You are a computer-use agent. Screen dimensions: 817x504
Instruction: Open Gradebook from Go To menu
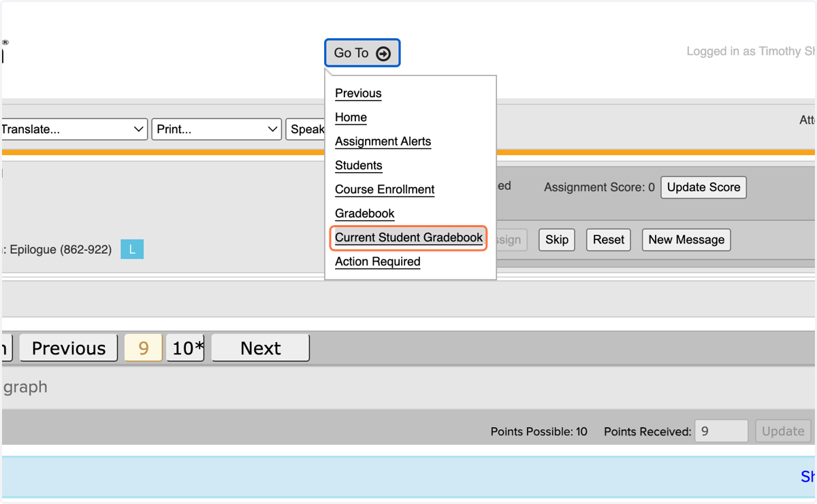364,214
